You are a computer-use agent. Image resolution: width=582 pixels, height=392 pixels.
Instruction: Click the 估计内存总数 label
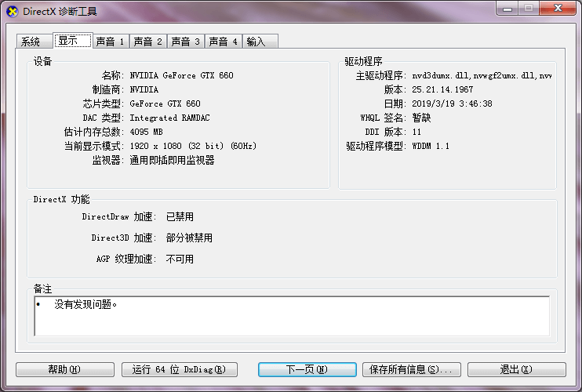[x=93, y=132]
